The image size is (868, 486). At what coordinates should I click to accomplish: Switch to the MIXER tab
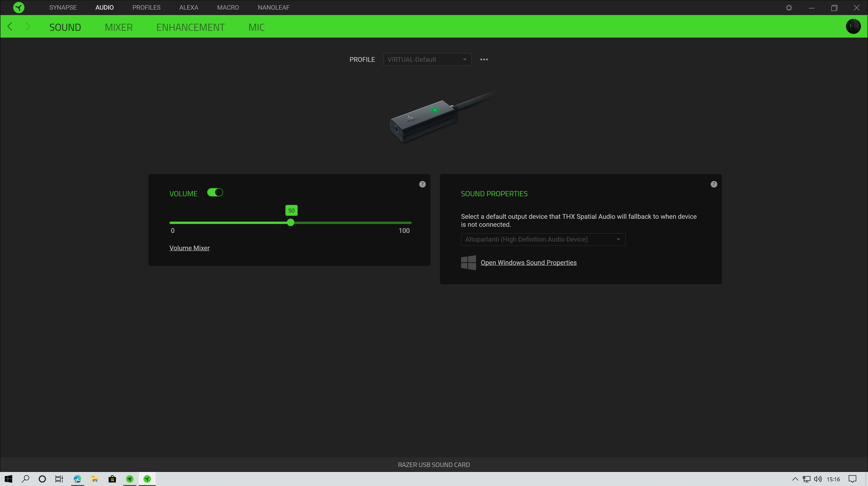click(118, 27)
